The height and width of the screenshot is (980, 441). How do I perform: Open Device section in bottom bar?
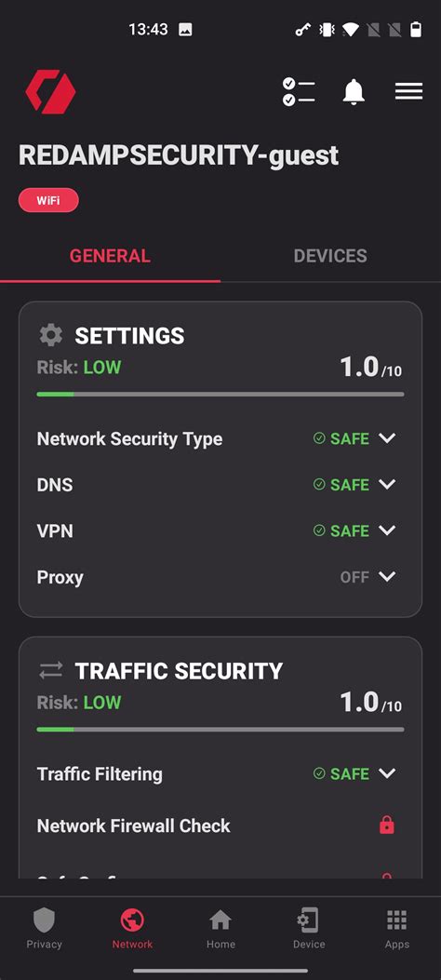tap(309, 929)
